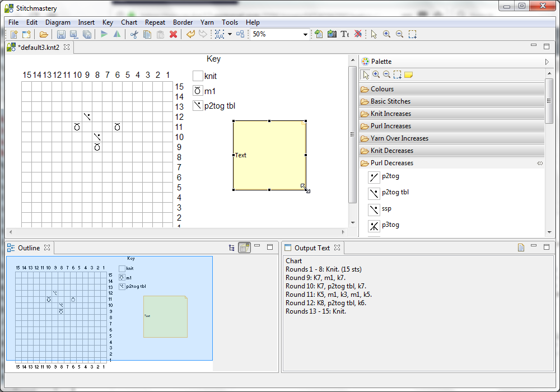Click the scissors Cut icon
Image resolution: width=560 pixels, height=392 pixels.
[134, 34]
